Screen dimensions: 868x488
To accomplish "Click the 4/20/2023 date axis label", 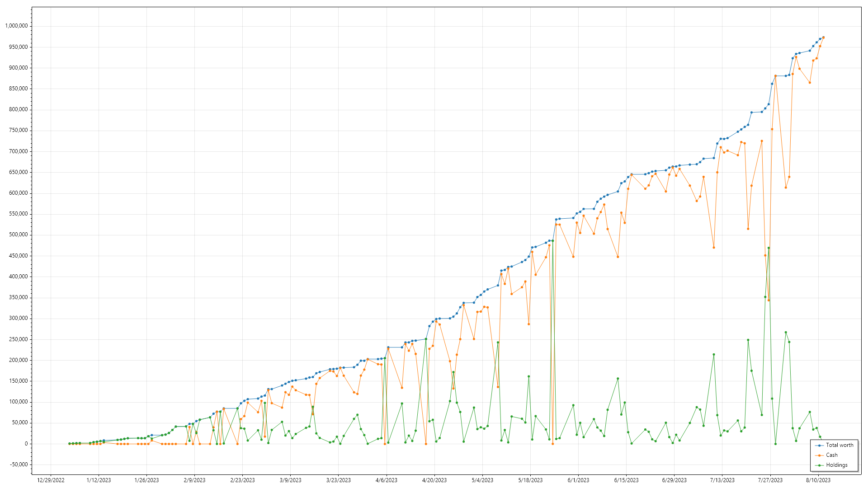I will (434, 480).
